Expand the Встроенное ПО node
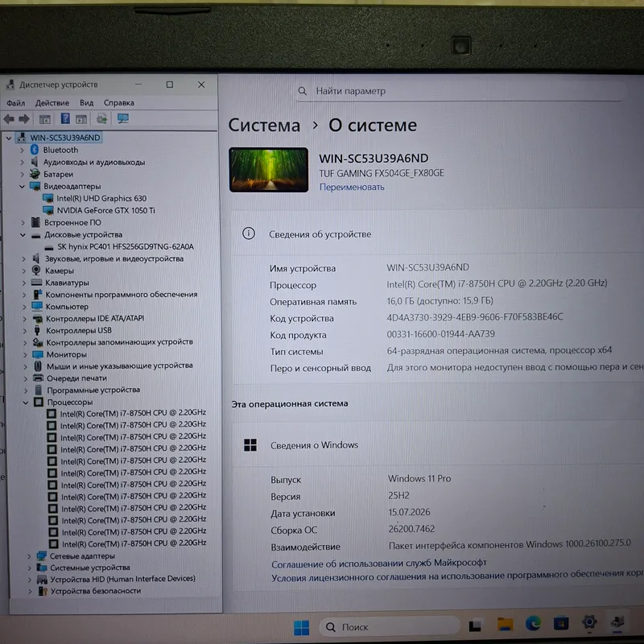 (x=23, y=223)
